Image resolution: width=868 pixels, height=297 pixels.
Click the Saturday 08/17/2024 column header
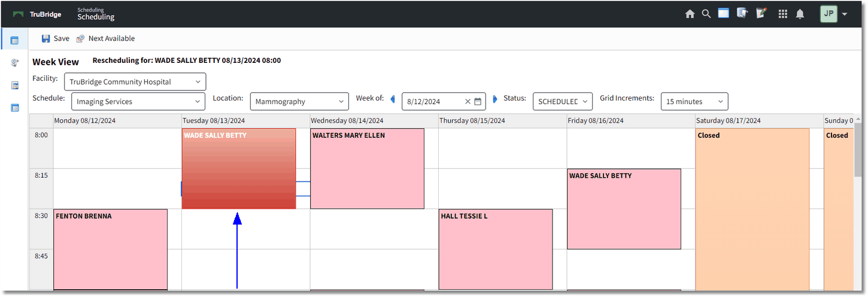pyautogui.click(x=759, y=121)
